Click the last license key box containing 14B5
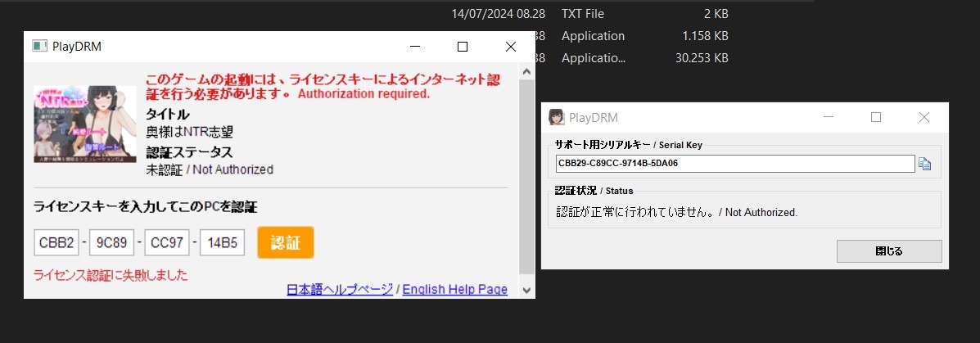Screen dimensions: 980x343 coord(222,242)
